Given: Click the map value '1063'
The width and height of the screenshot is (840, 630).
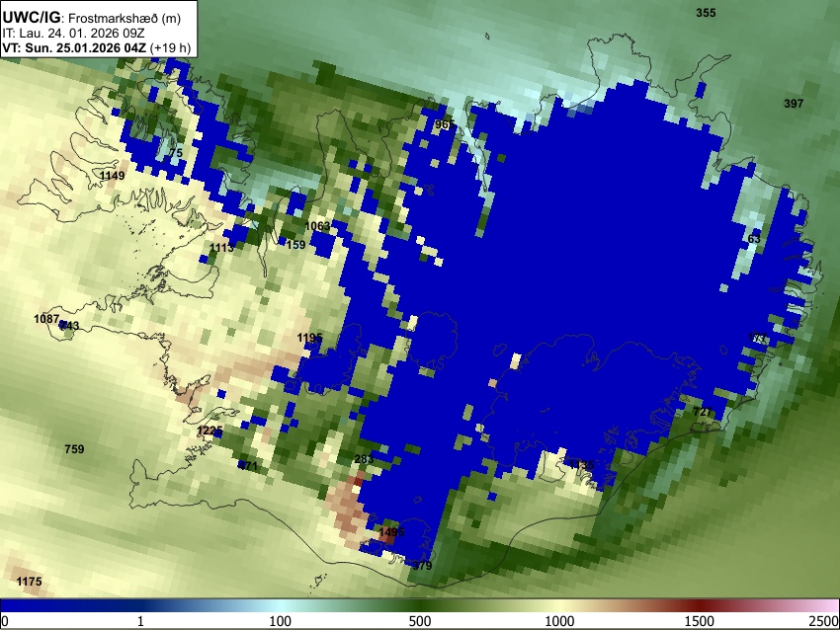Looking at the screenshot, I should click(x=317, y=226).
